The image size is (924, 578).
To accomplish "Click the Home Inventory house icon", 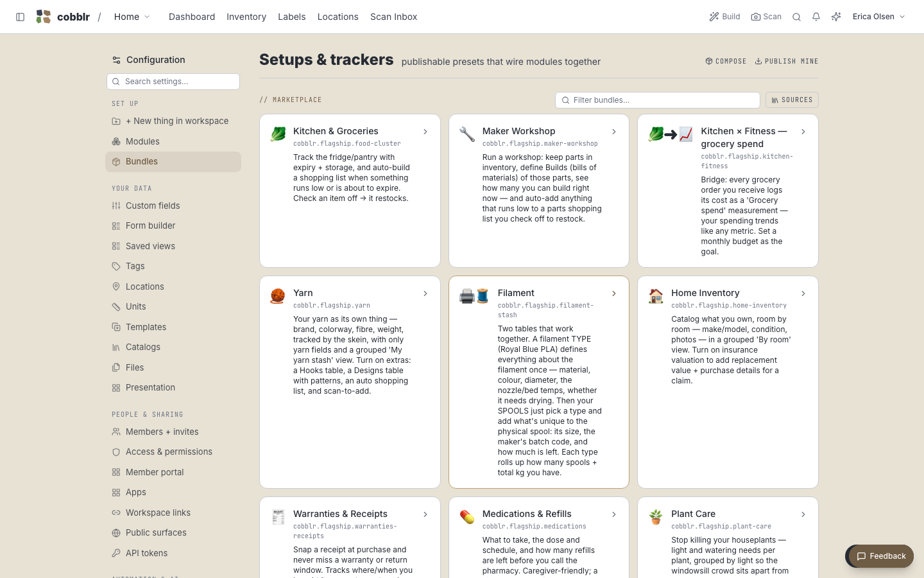I will click(656, 295).
